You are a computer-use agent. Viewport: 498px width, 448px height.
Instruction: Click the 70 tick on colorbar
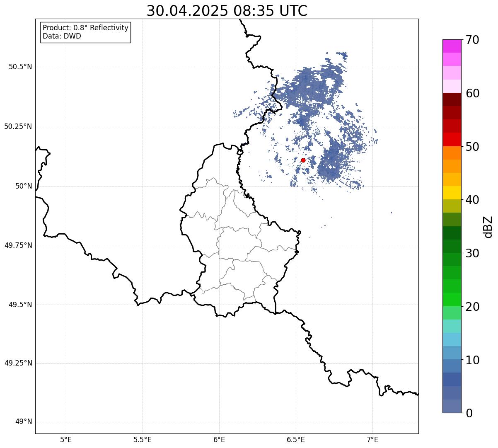(472, 40)
